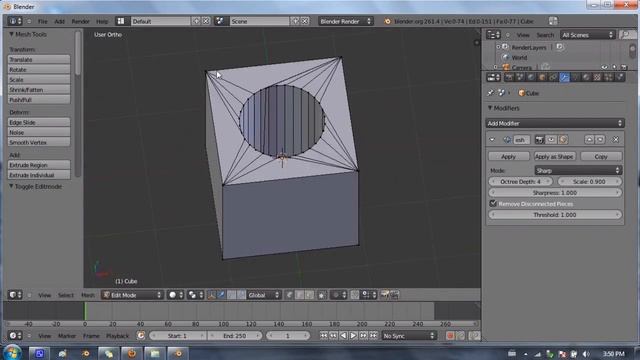640x360 pixels.
Task: Open the timeline Playback menu
Action: (118, 336)
